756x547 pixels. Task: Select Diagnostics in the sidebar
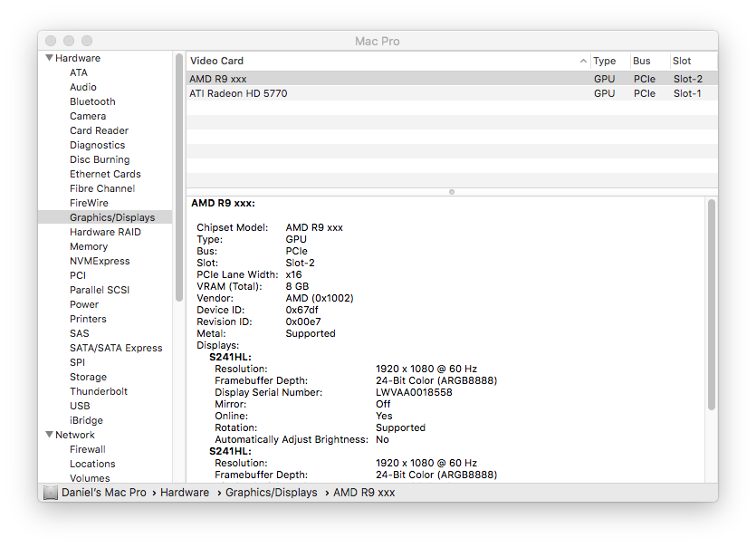point(98,145)
